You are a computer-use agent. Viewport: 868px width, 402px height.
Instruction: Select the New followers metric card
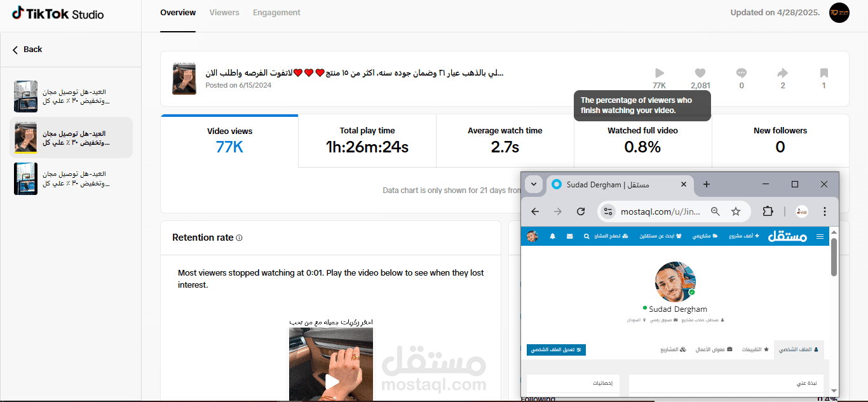coord(780,141)
